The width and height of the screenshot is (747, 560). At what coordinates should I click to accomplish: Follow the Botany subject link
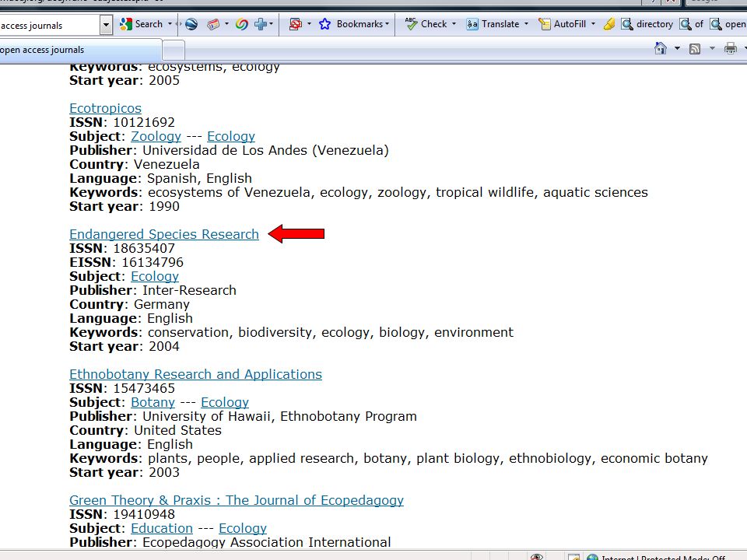coord(153,403)
